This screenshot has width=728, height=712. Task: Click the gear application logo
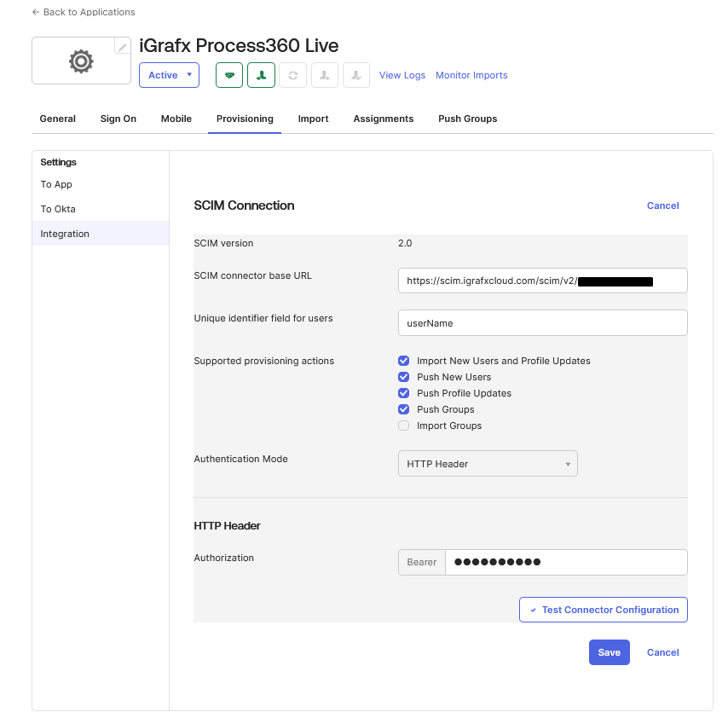80,61
